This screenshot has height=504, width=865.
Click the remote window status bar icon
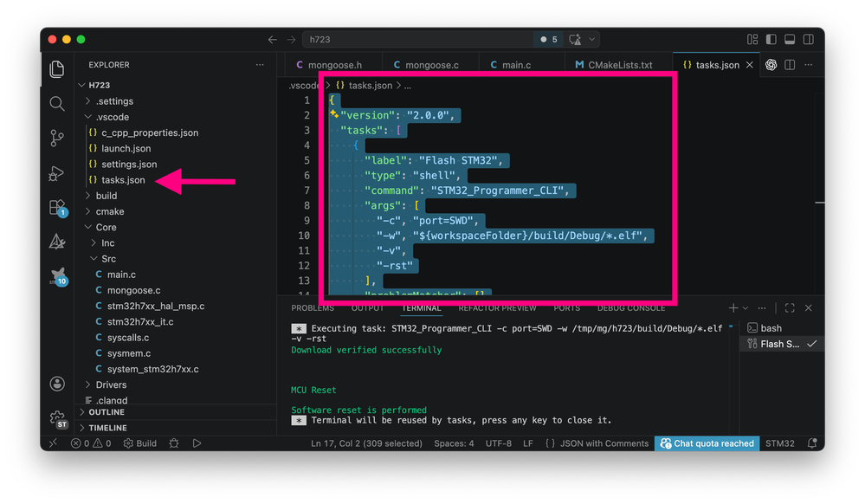53,443
